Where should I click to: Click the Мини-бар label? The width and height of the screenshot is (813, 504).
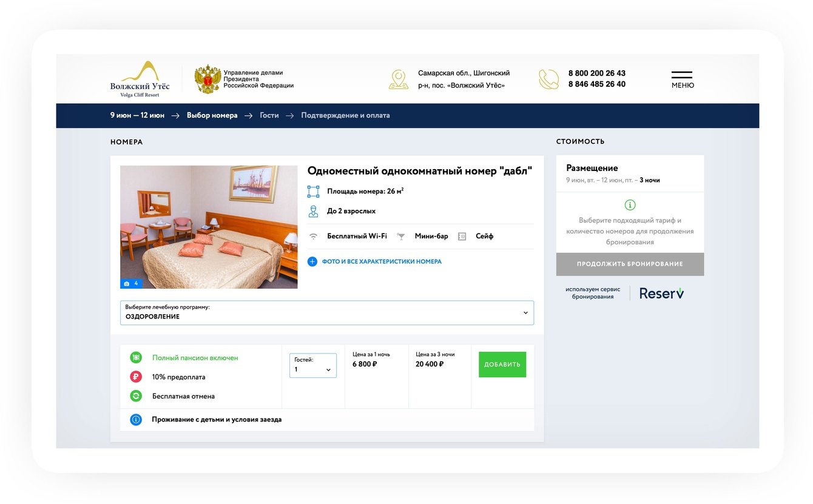[431, 237]
